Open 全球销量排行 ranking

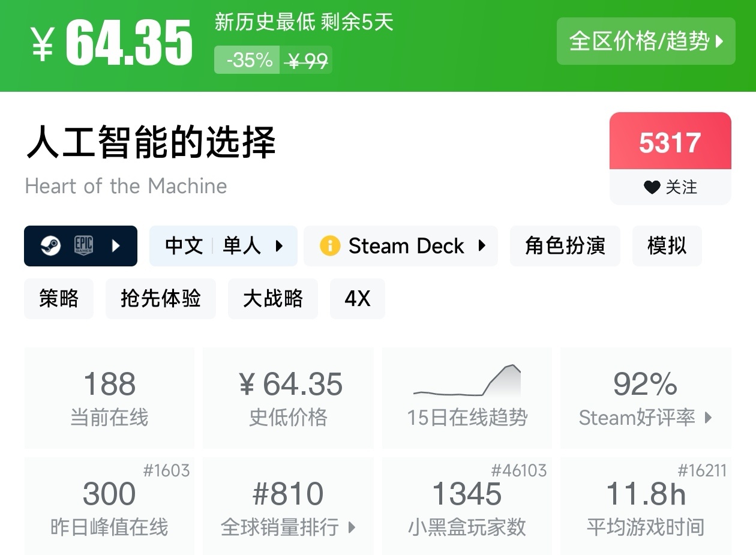[x=288, y=506]
